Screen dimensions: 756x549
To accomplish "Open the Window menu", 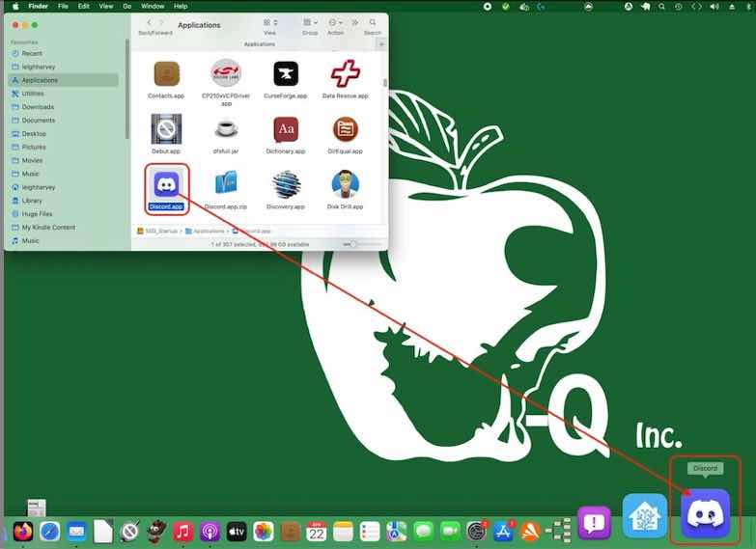I will click(x=153, y=6).
